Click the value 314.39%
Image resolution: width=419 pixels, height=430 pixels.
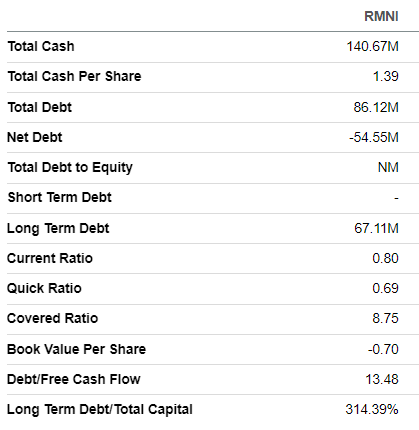point(372,409)
